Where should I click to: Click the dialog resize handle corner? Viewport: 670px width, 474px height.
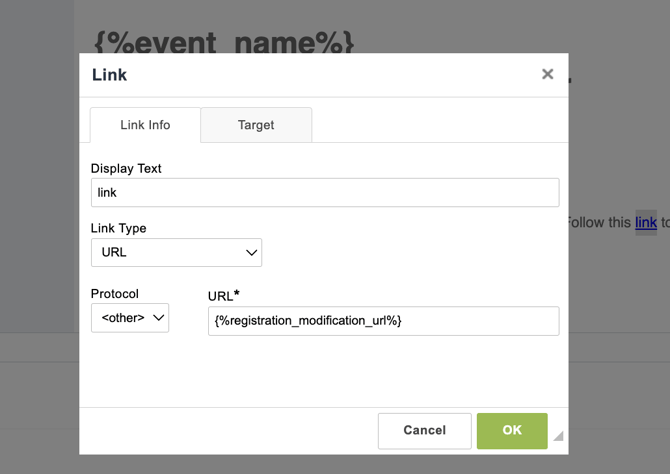(x=558, y=436)
